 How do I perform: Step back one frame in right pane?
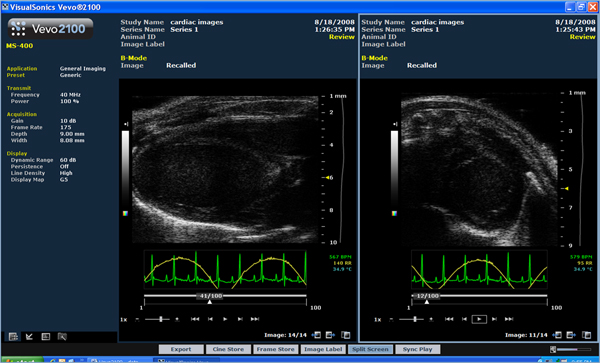click(464, 319)
